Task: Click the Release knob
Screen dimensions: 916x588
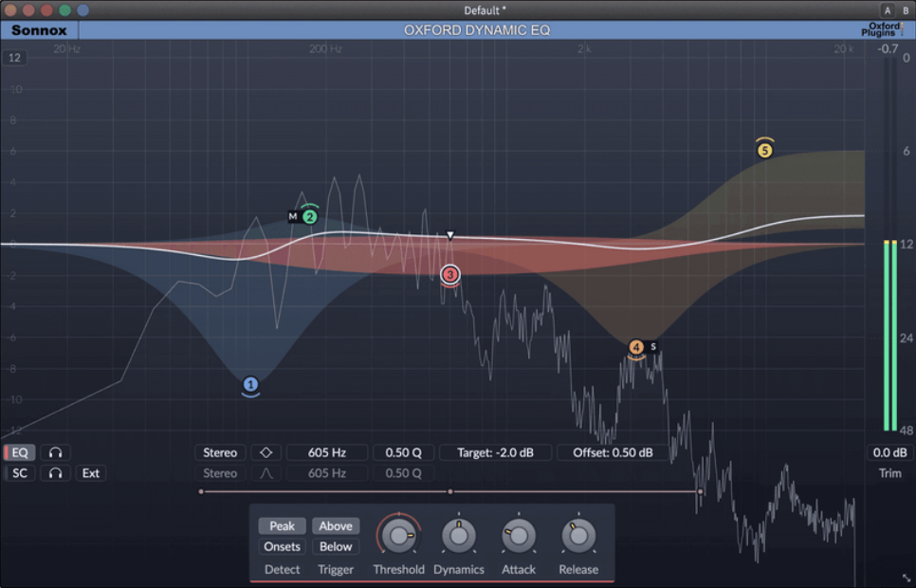Action: coord(578,535)
